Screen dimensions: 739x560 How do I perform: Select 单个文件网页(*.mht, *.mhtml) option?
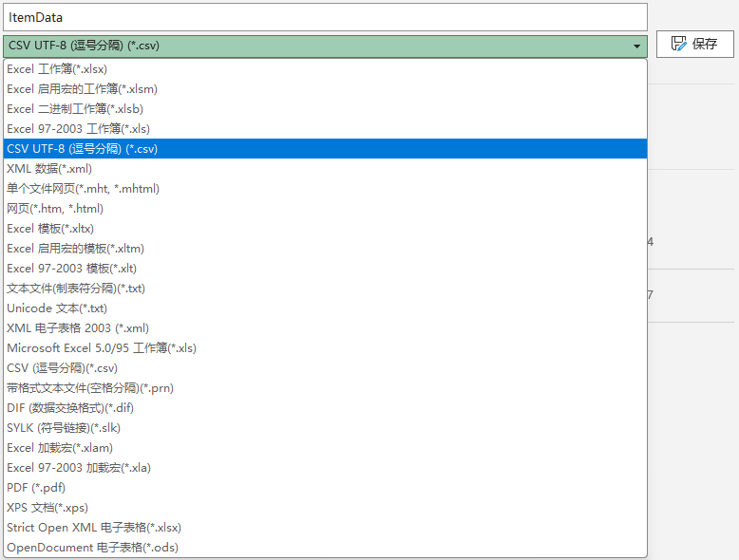click(83, 189)
